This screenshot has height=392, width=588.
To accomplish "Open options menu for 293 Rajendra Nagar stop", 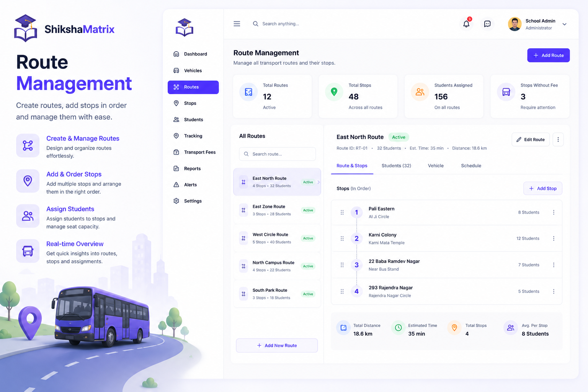I will [x=554, y=291].
